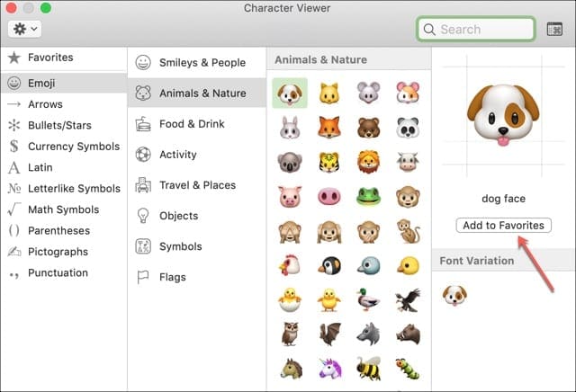Choose the penguin emoji
576x392 pixels.
tap(329, 265)
